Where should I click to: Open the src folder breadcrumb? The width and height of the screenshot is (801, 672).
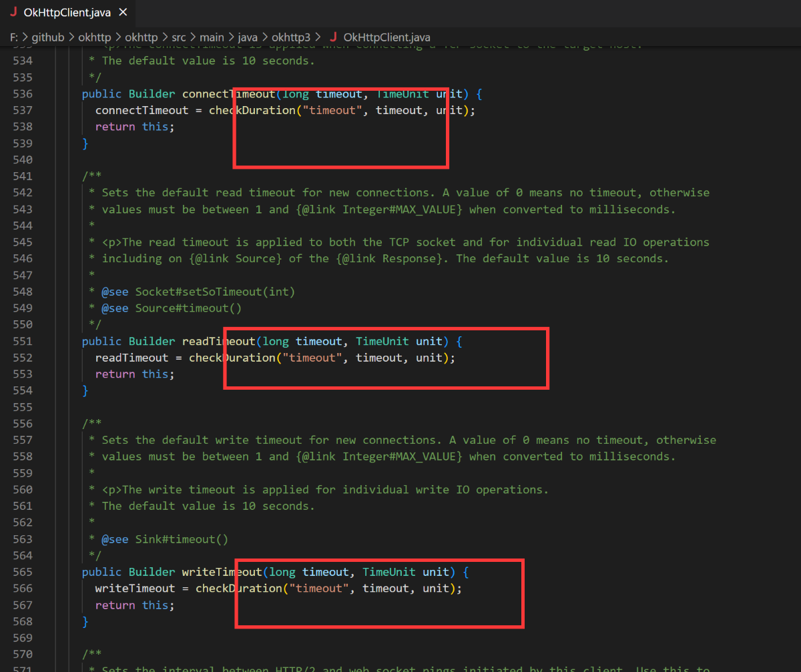(x=179, y=37)
